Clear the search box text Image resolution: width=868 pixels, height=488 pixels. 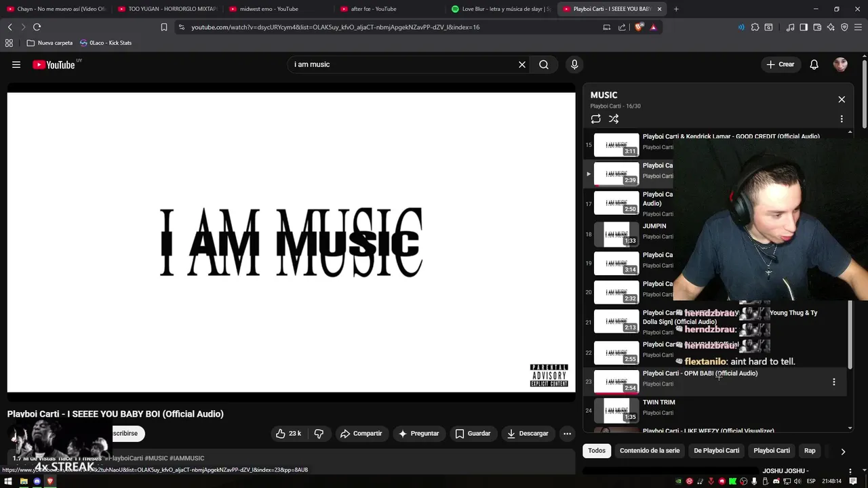(522, 64)
